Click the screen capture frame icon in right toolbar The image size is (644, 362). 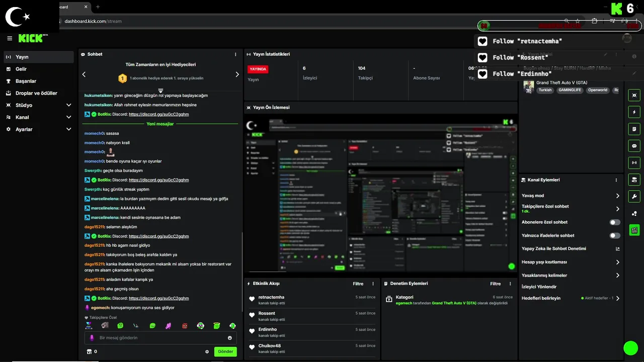click(634, 95)
